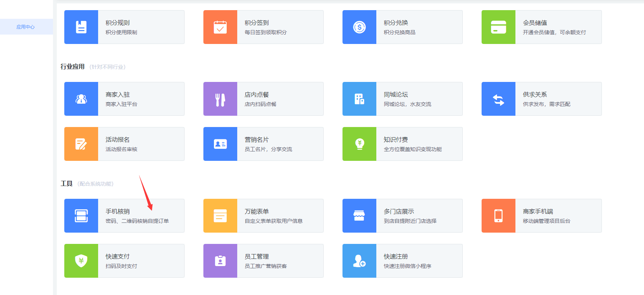Open the 营销名片 title link
644x295 pixels.
257,139
